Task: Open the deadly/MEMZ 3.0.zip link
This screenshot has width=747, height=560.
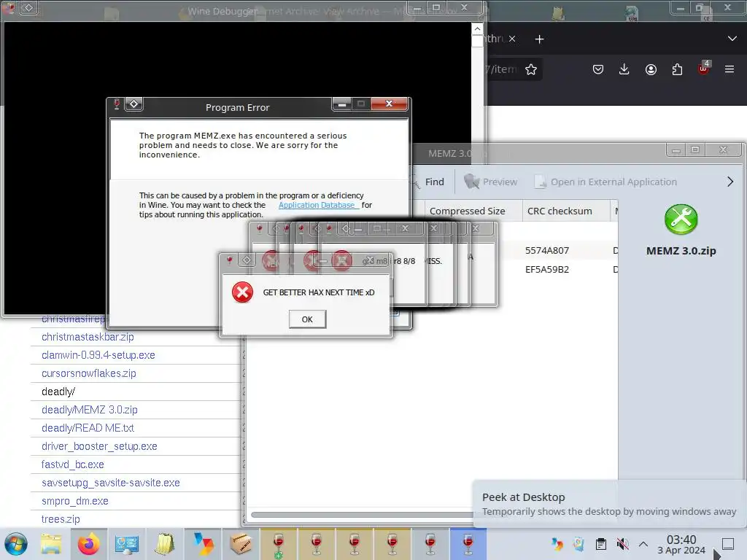Action: pos(90,410)
